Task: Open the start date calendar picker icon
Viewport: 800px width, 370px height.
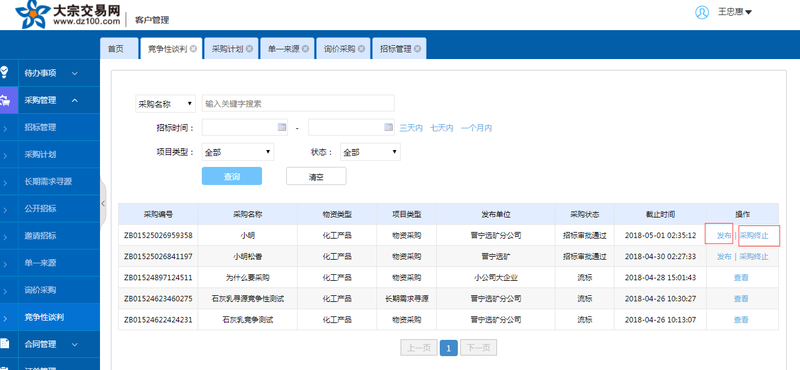Action: [282, 127]
